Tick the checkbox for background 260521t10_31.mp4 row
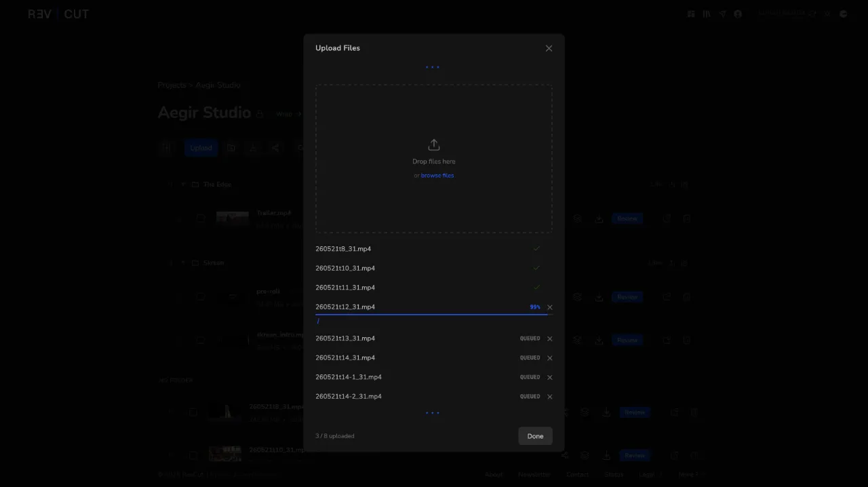Image resolution: width=868 pixels, height=487 pixels. click(193, 455)
